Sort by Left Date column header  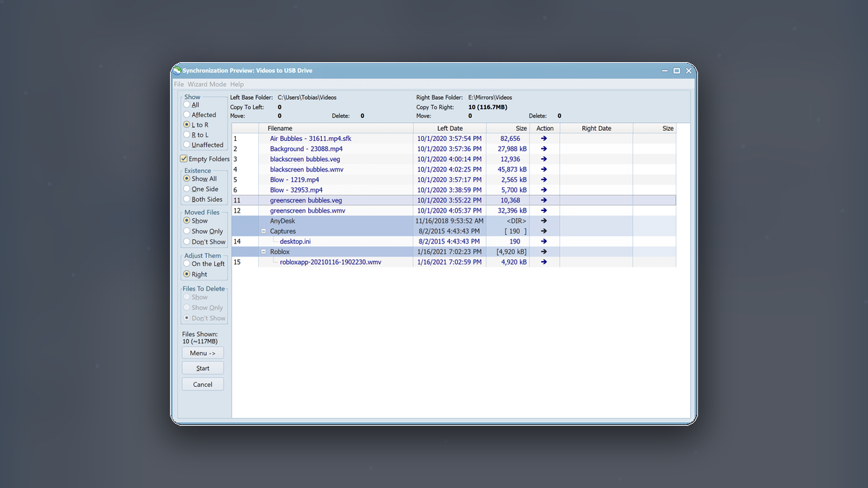449,128
